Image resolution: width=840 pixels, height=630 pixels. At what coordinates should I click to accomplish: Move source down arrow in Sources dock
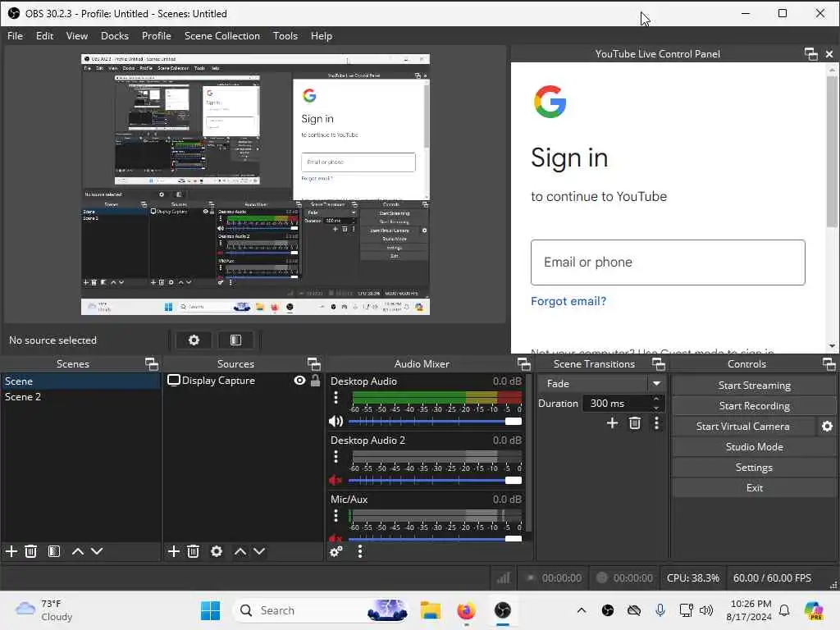click(x=259, y=551)
